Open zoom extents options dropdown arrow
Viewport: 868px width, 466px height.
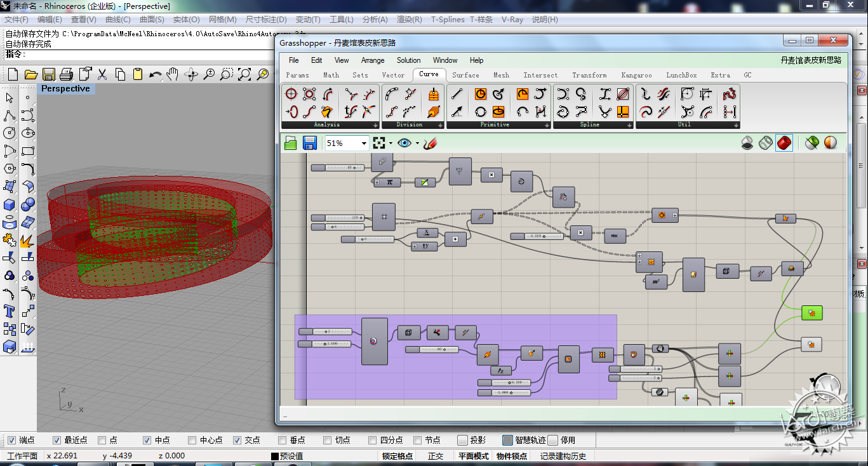(x=391, y=143)
